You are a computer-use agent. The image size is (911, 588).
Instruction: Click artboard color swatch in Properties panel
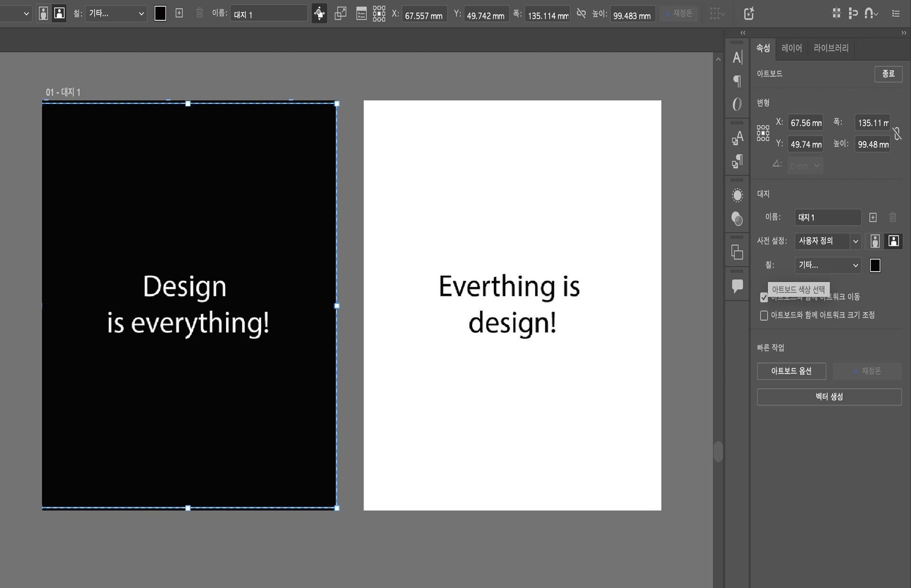(875, 266)
